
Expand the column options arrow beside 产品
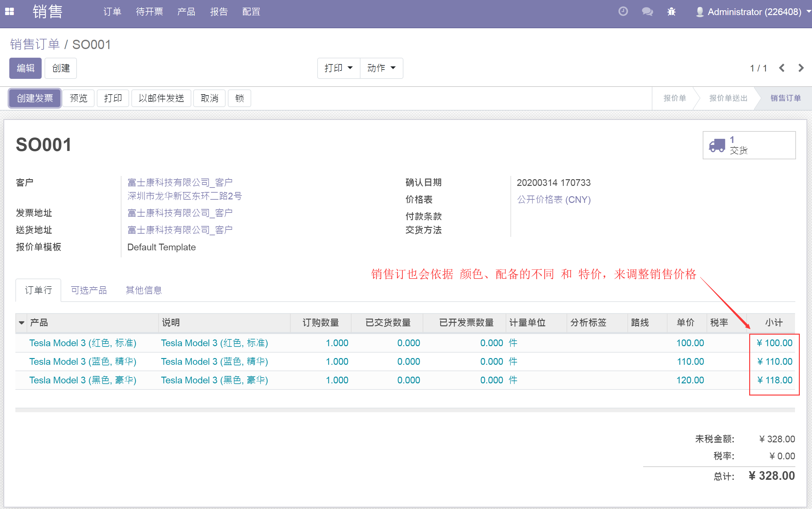click(x=21, y=322)
